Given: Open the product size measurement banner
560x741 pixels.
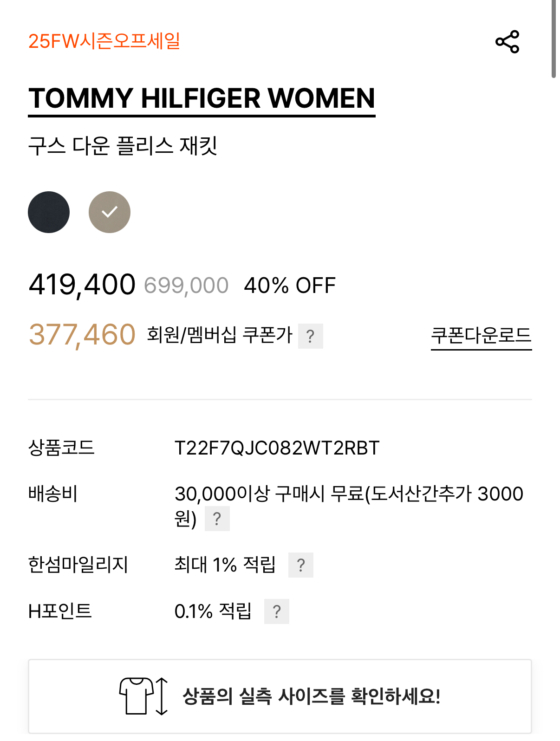Looking at the screenshot, I should pos(280,695).
